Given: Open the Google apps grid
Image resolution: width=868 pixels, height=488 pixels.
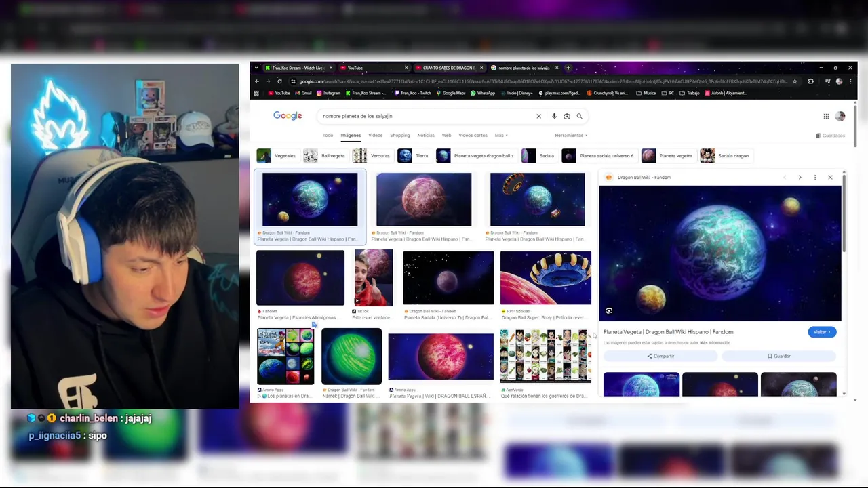Looking at the screenshot, I should [x=826, y=116].
